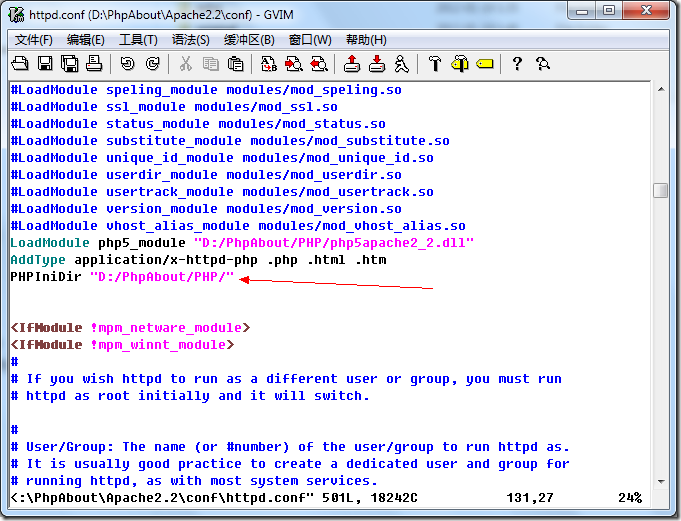This screenshot has width=681, height=521.
Task: Open the 缓冲区(B) menu
Action: pyautogui.click(x=248, y=40)
